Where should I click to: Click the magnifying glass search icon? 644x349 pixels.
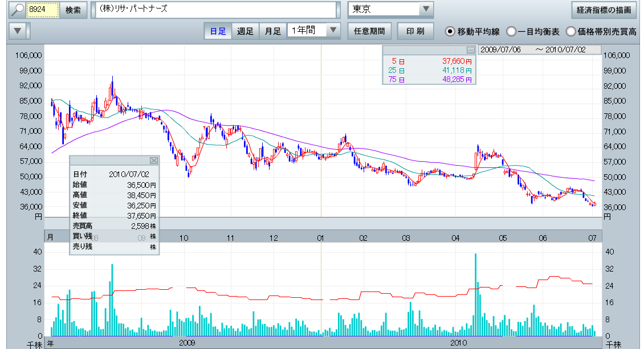(x=18, y=10)
